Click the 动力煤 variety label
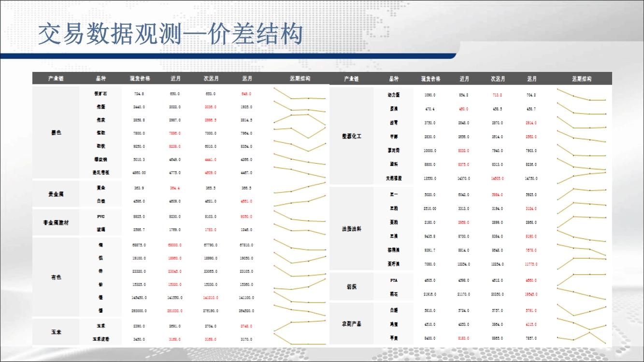This screenshot has width=644, height=362. [x=394, y=95]
